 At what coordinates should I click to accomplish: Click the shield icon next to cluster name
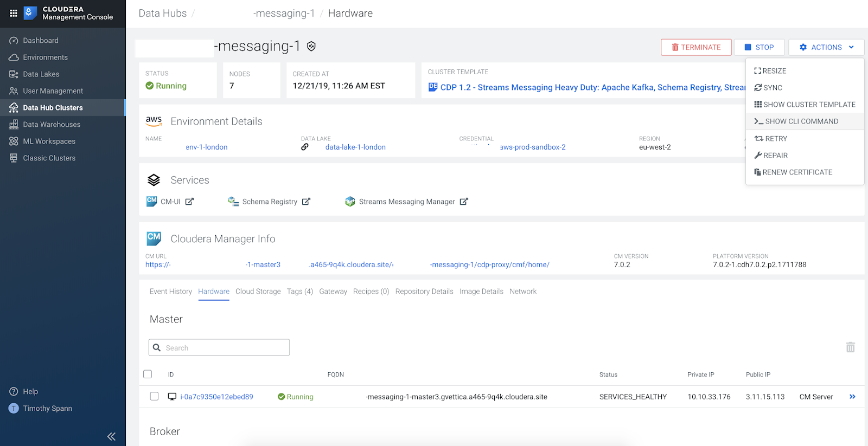[x=311, y=47]
